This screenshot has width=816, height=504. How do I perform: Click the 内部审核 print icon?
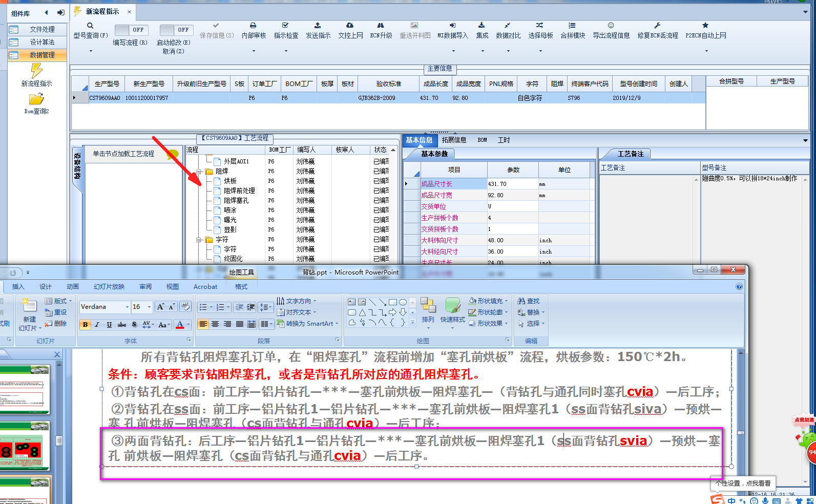click(253, 25)
